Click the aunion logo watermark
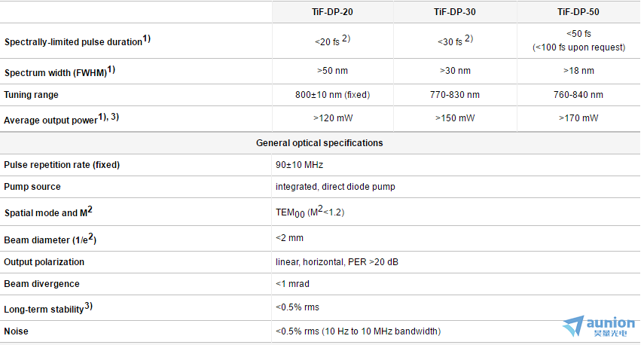 tap(598, 327)
